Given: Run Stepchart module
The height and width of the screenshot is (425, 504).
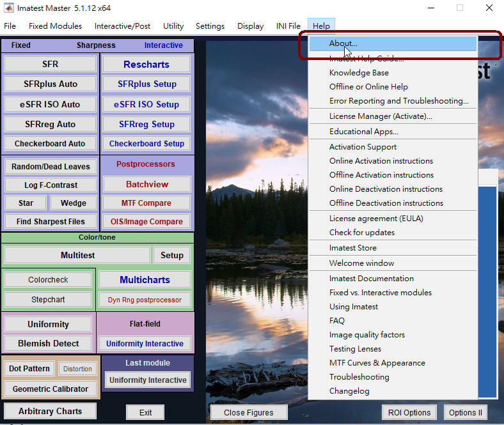Looking at the screenshot, I should point(48,299).
